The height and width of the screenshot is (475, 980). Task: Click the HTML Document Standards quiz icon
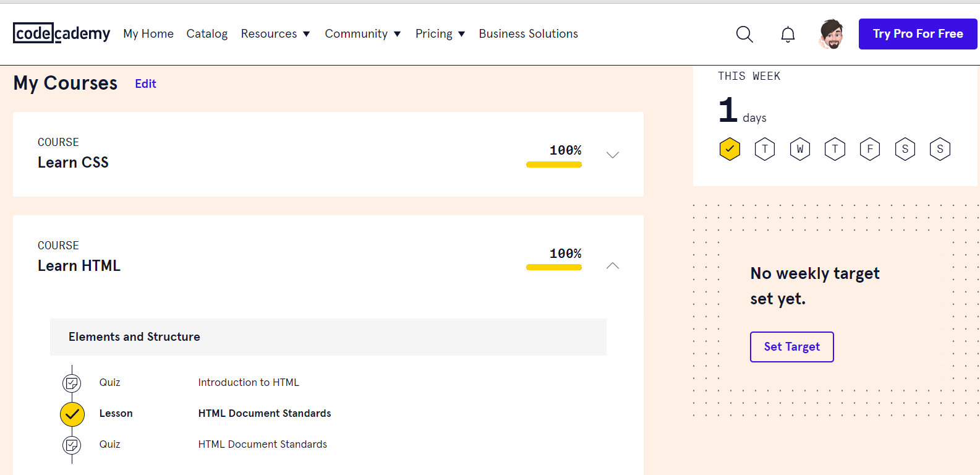72,445
